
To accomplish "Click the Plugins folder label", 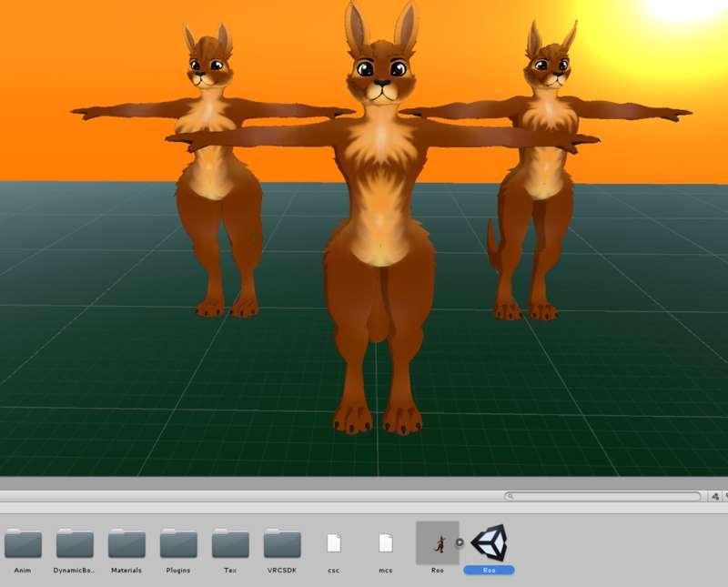I will (178, 571).
